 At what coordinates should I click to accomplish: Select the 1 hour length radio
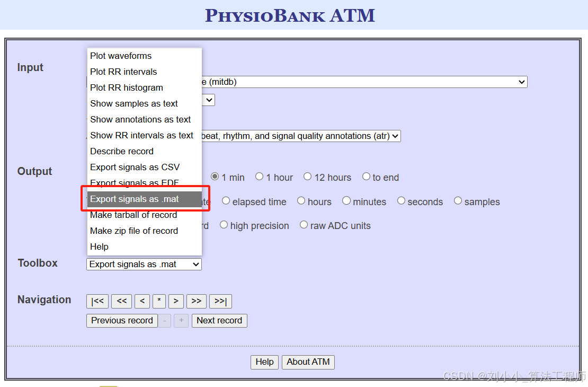(259, 177)
